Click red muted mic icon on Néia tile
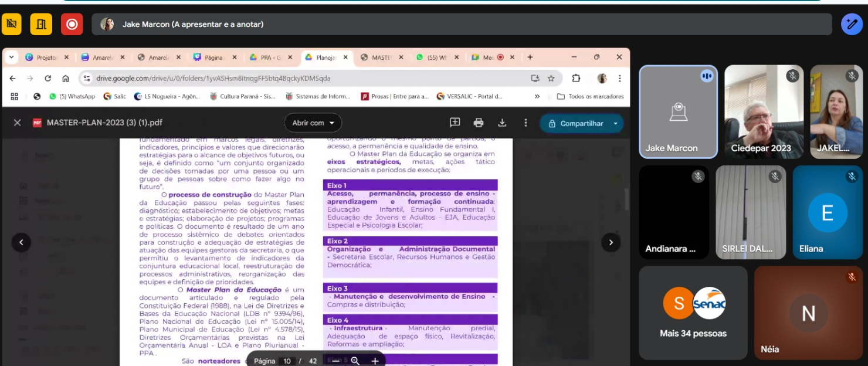 (x=852, y=277)
